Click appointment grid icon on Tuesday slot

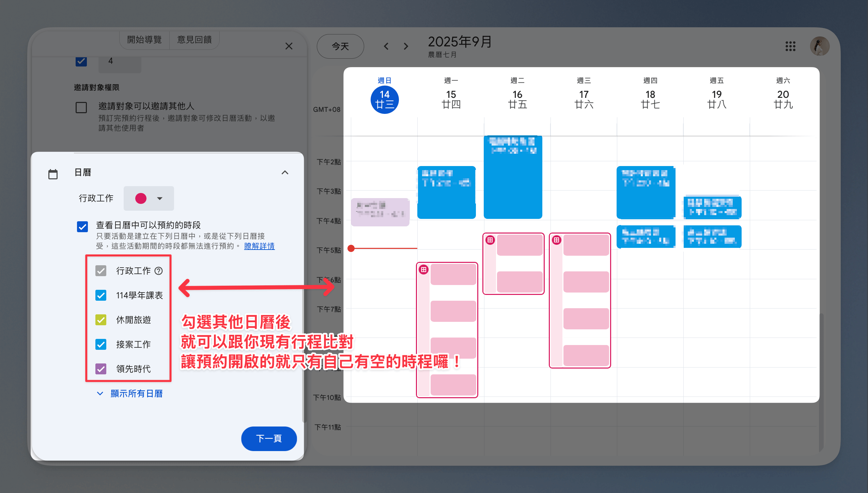pyautogui.click(x=490, y=240)
